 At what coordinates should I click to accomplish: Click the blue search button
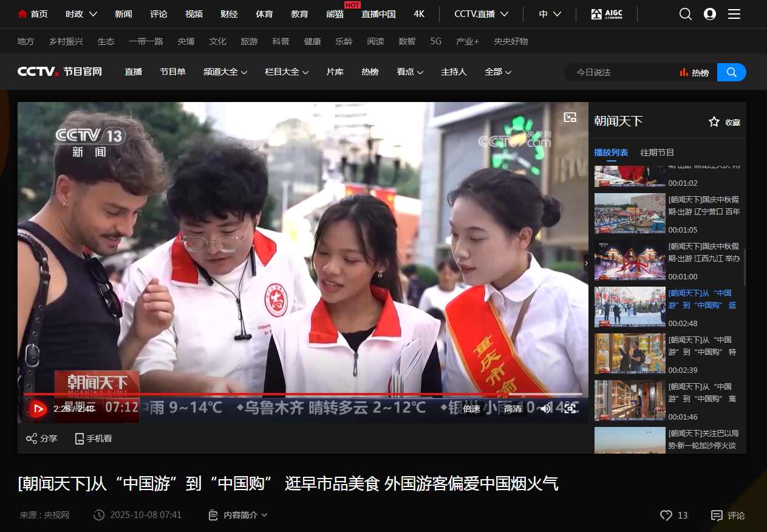click(x=732, y=72)
